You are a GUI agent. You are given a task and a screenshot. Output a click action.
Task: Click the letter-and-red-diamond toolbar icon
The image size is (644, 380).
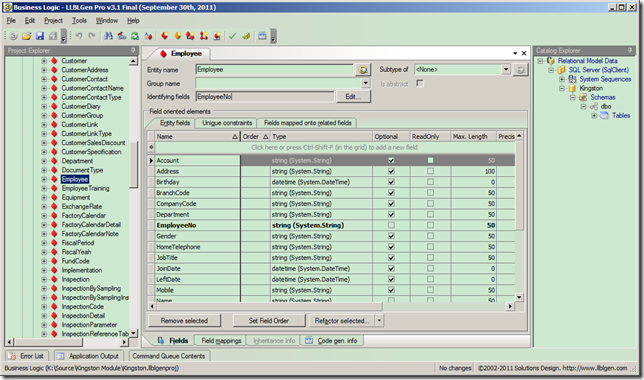pos(148,36)
